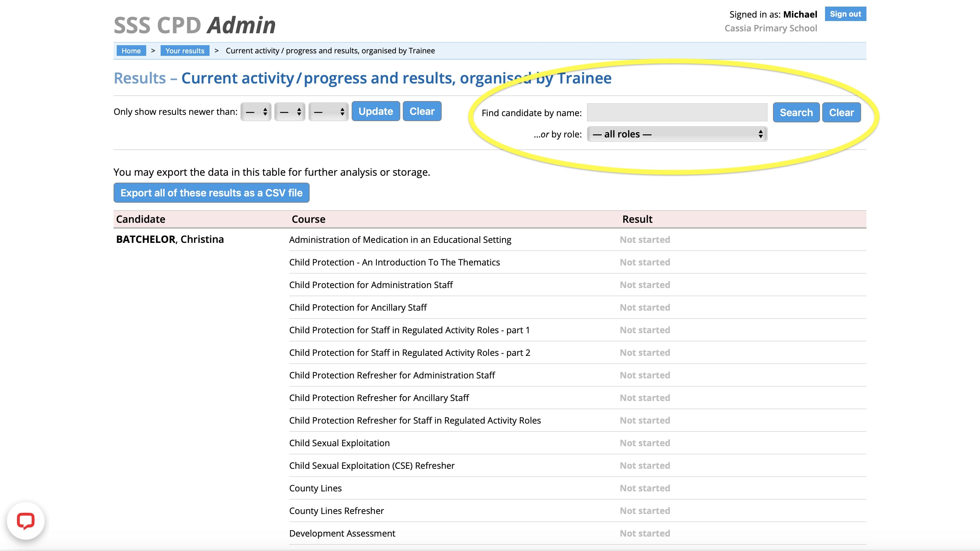Select Child Sexual Exploitation (CSE) Refresher
The height and width of the screenshot is (551, 980).
click(x=372, y=465)
